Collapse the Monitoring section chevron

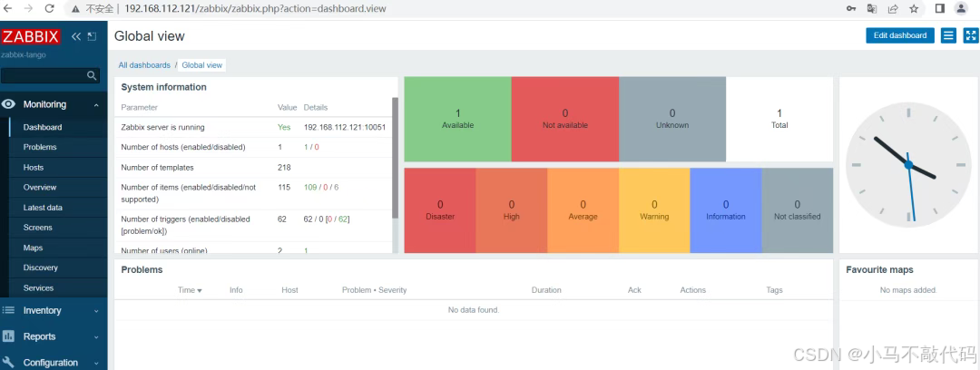(x=96, y=105)
